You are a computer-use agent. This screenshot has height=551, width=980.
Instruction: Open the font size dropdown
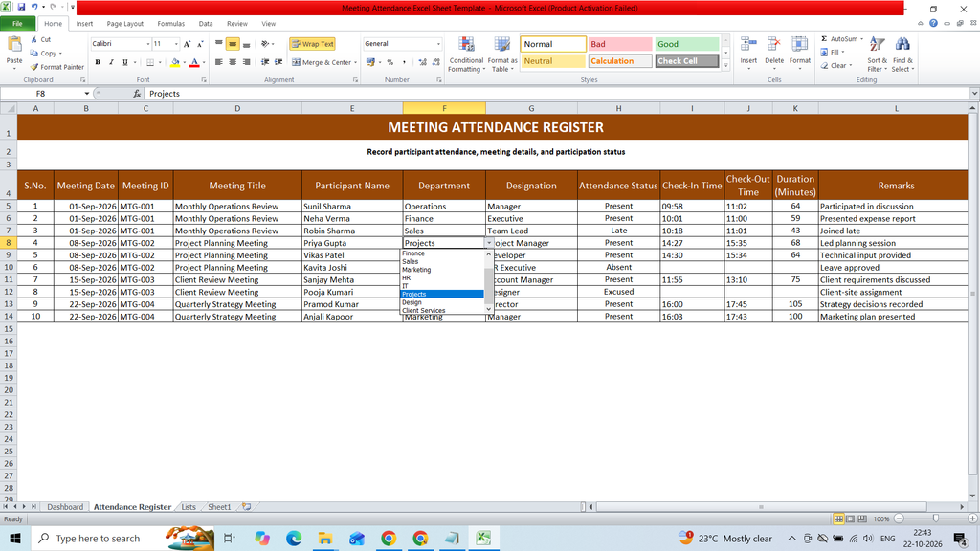point(176,44)
